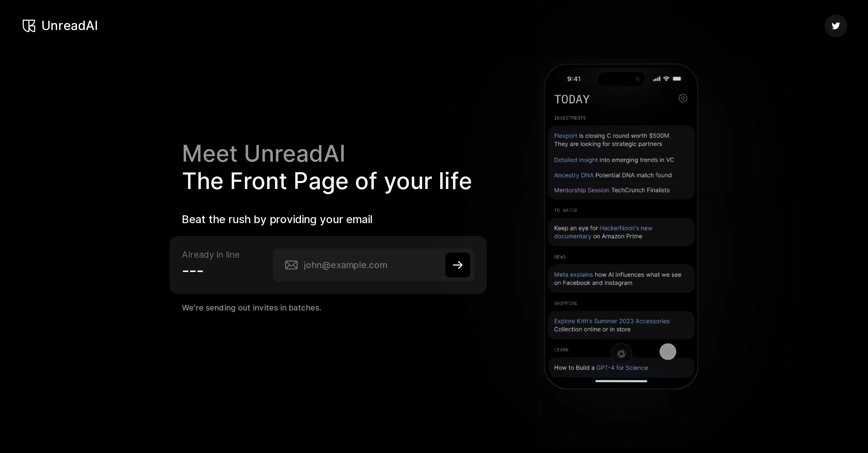The image size is (868, 453).
Task: Open the Mentorship Session TechCrunch item
Action: [581, 190]
